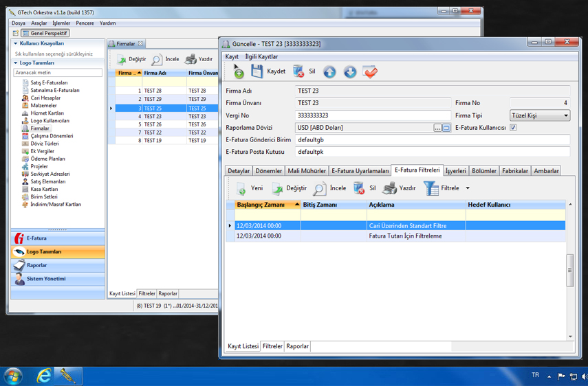This screenshot has height=386, width=588.
Task: Click the Filtrele funnel icon
Action: [431, 188]
